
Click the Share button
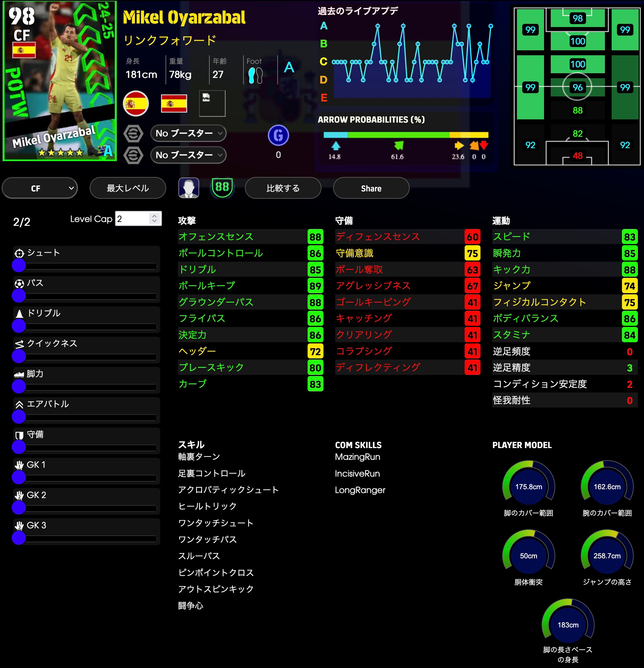tap(371, 188)
